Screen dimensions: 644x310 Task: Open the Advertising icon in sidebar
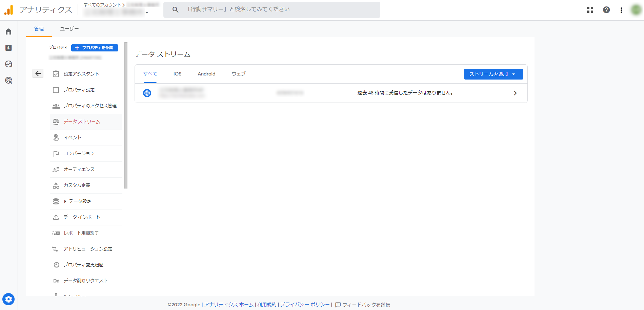tap(8, 80)
